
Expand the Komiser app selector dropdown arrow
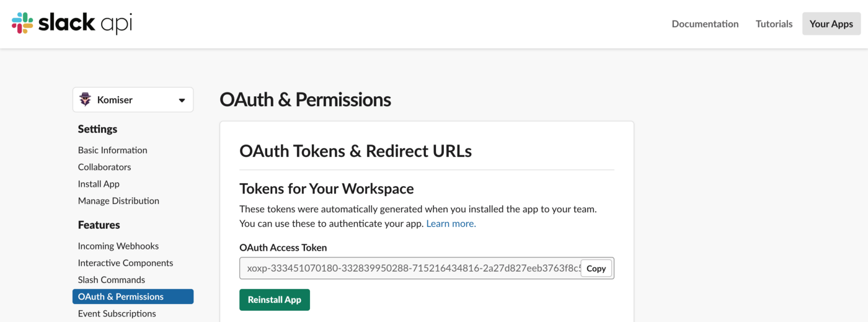tap(182, 101)
